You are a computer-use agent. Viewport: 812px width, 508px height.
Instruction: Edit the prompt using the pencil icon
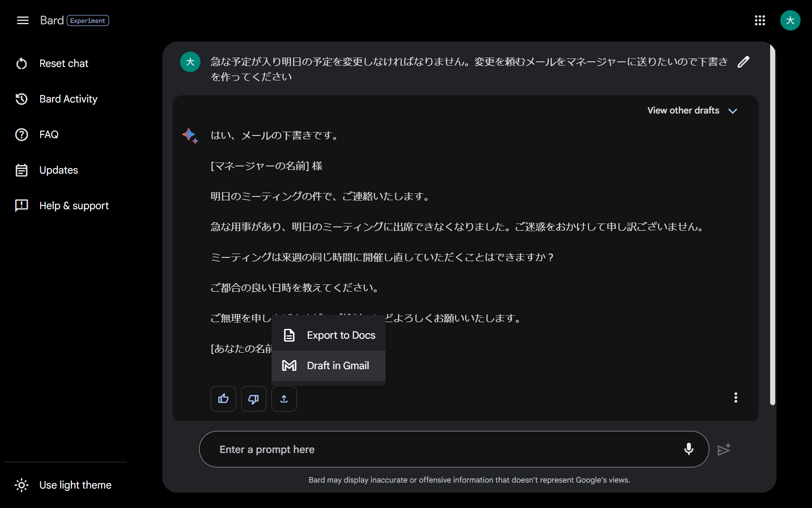tap(743, 62)
